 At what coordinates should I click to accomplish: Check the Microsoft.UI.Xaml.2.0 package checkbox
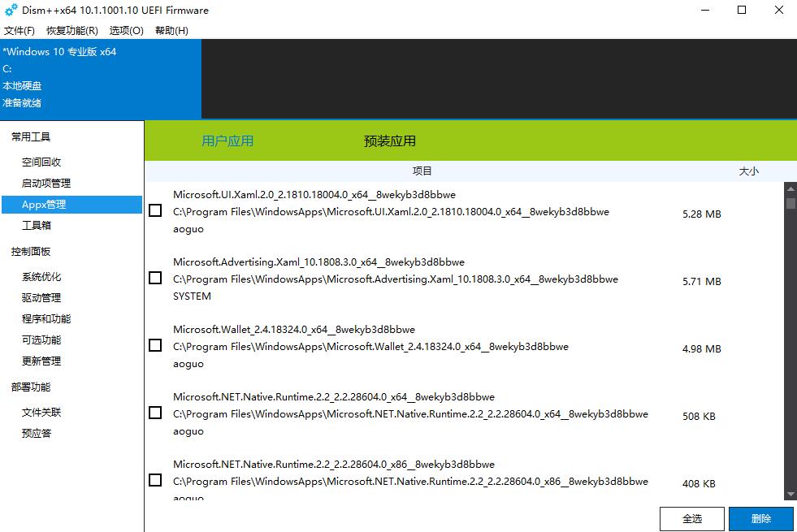(155, 210)
